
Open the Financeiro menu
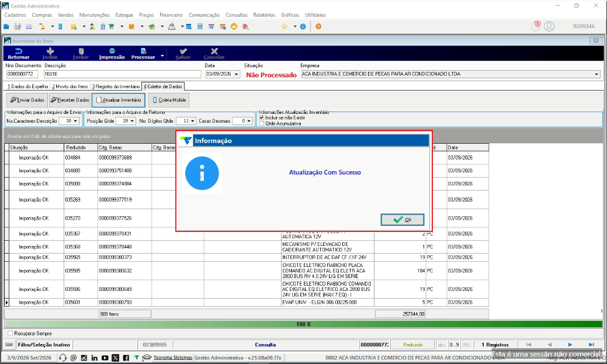pyautogui.click(x=171, y=15)
